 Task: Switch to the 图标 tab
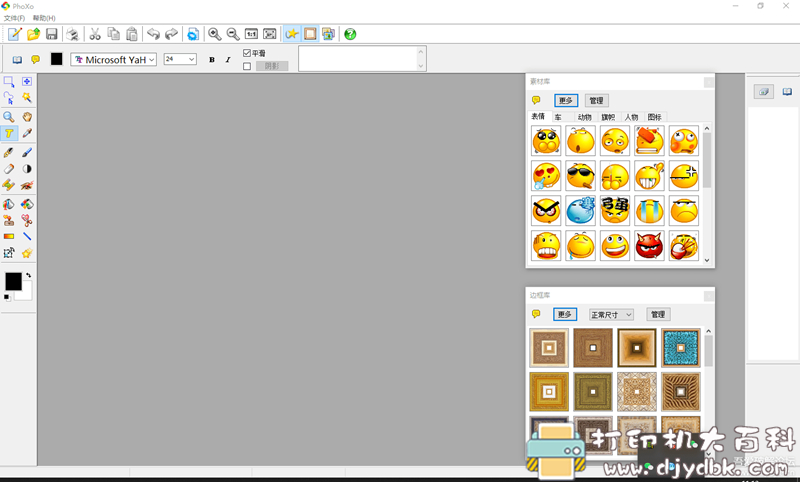click(x=655, y=117)
